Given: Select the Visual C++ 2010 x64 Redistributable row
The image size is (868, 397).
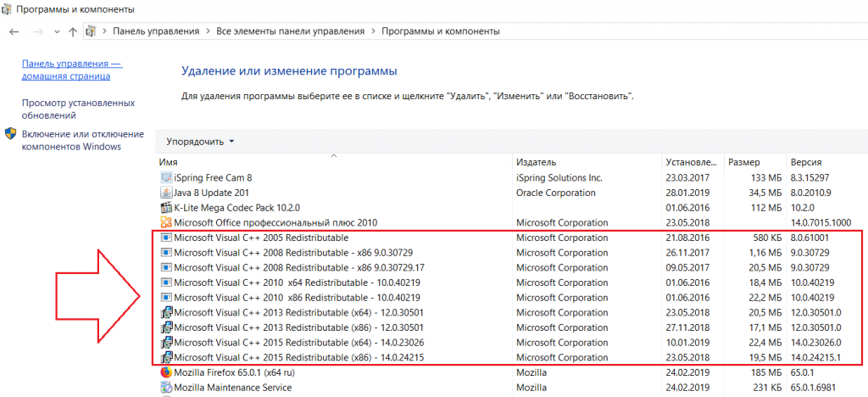Looking at the screenshot, I should pos(297,282).
